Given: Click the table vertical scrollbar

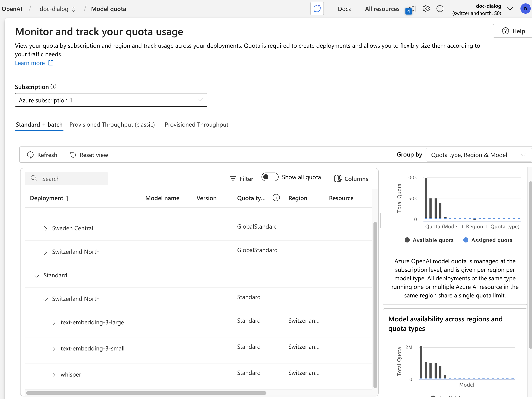Looking at the screenshot, I should tap(375, 304).
